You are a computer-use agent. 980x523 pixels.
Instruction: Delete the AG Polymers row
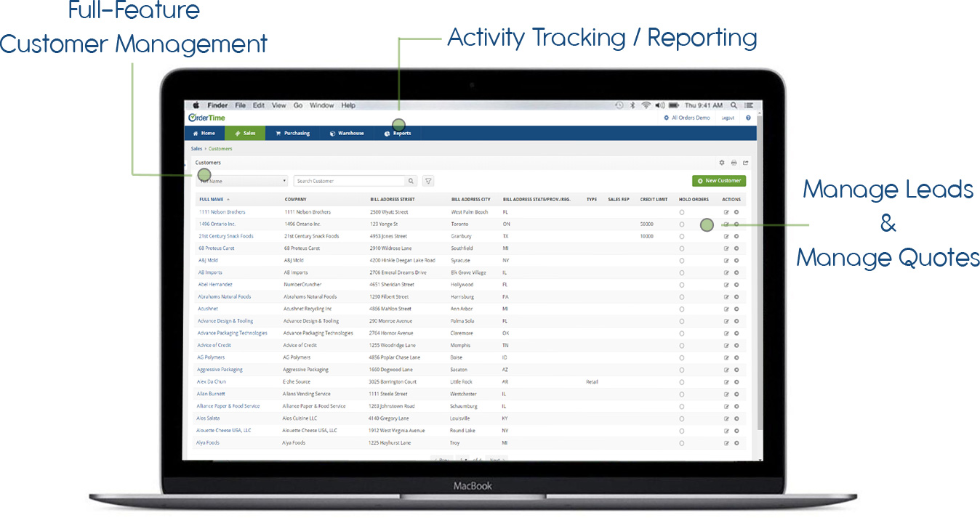[x=736, y=357]
